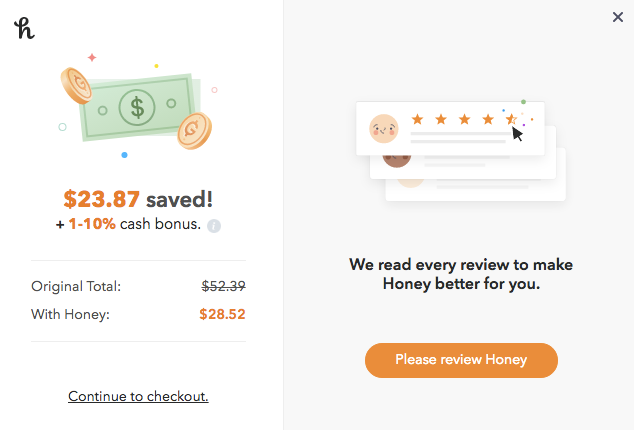Click the With Honey label
The image size is (634, 430).
point(70,314)
